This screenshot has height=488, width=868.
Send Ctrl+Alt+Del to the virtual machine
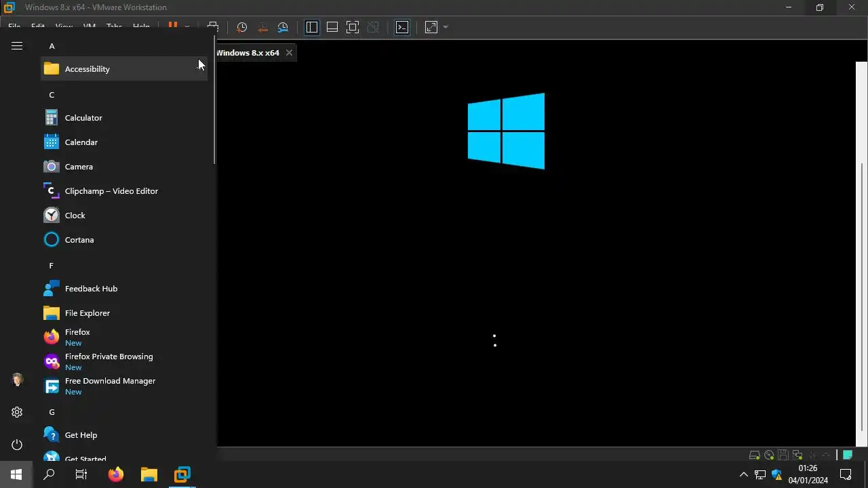(212, 27)
